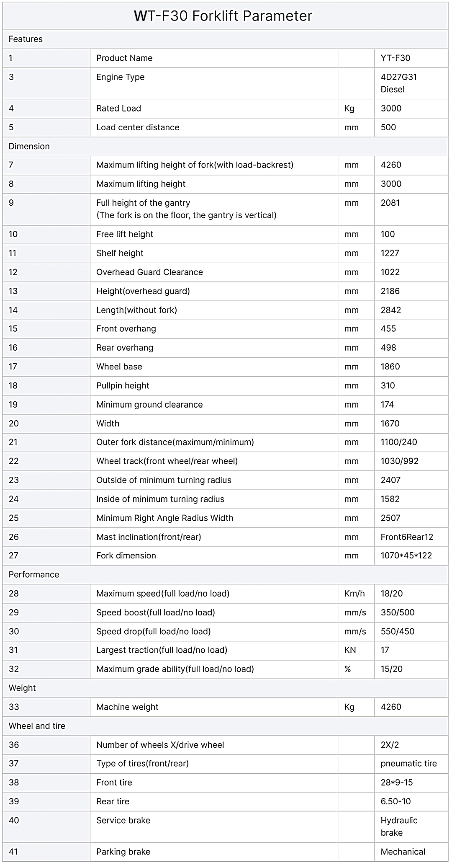Select the Rated Load 3000 value
The image size is (452, 868).
pyautogui.click(x=391, y=108)
